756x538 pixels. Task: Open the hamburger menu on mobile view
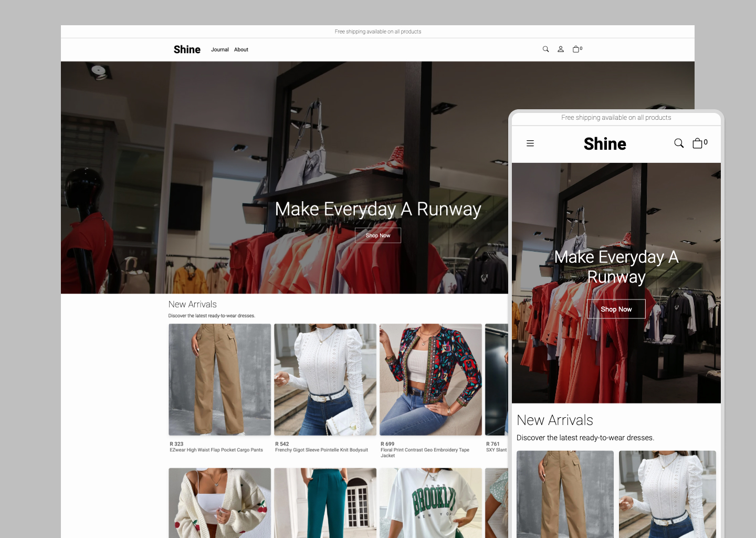tap(530, 143)
